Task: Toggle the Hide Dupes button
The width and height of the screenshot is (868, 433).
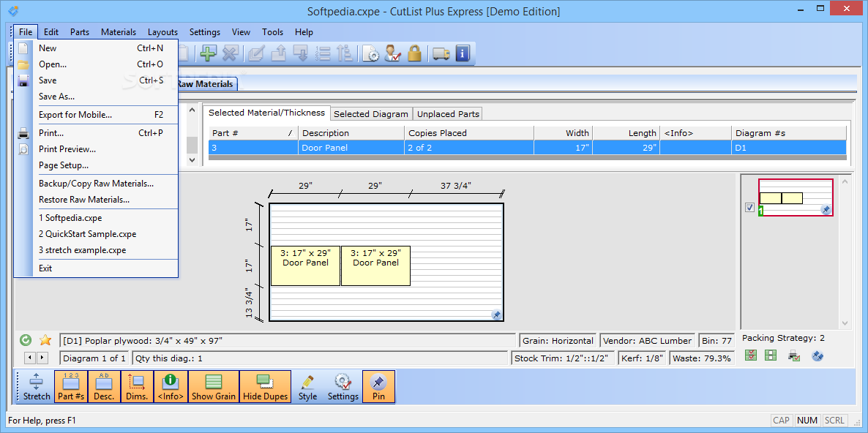Action: click(266, 386)
